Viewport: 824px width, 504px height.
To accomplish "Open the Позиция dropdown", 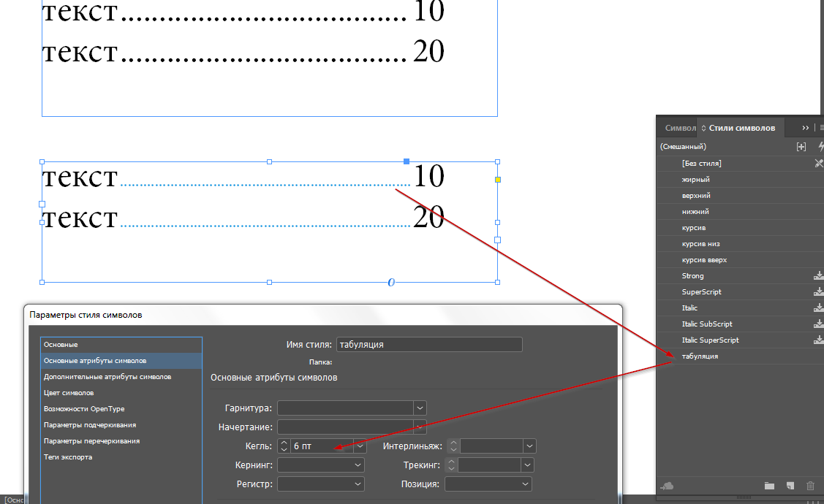I will pyautogui.click(x=488, y=484).
